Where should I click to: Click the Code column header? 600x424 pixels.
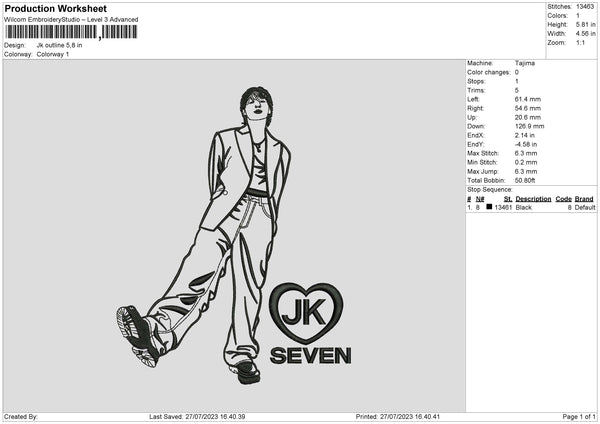tap(563, 199)
